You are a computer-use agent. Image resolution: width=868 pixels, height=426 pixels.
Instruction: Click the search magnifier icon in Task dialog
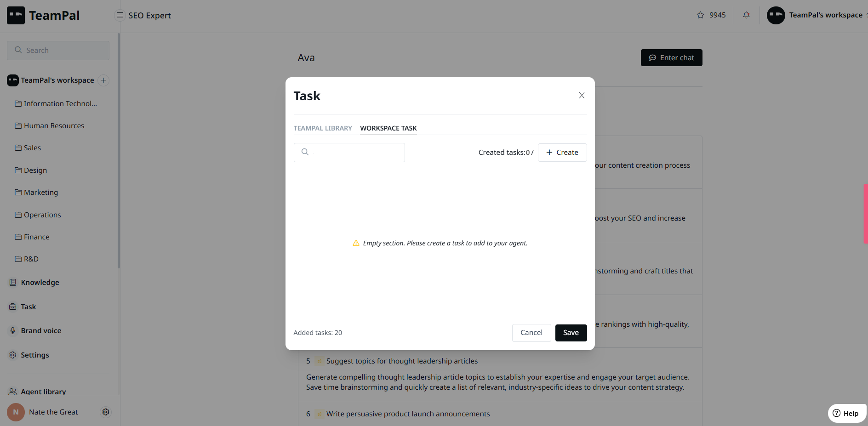(305, 152)
